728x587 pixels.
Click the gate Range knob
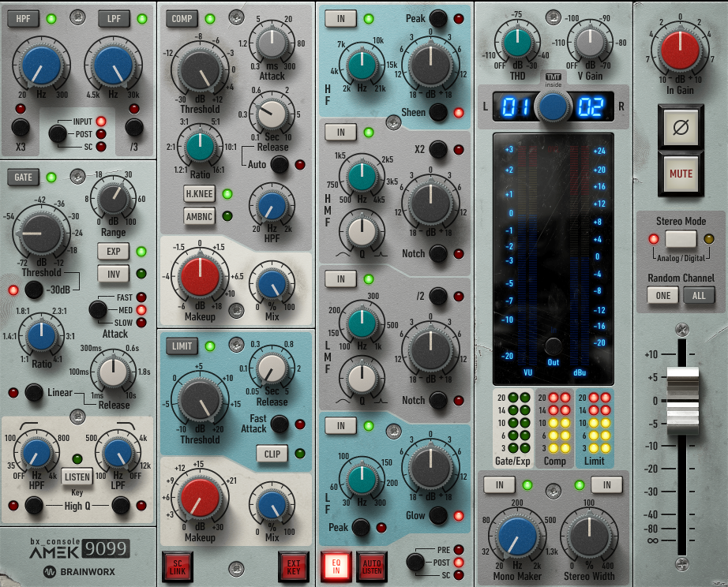113,198
